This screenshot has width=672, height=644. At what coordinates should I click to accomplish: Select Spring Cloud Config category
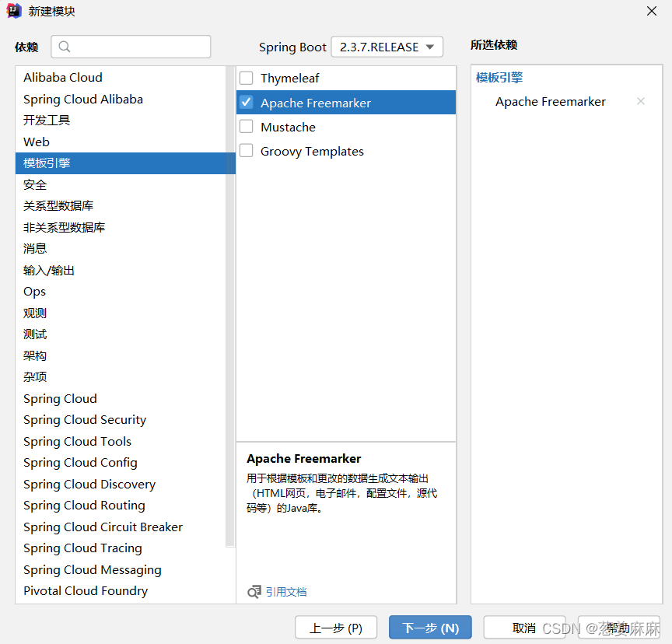coord(121,463)
